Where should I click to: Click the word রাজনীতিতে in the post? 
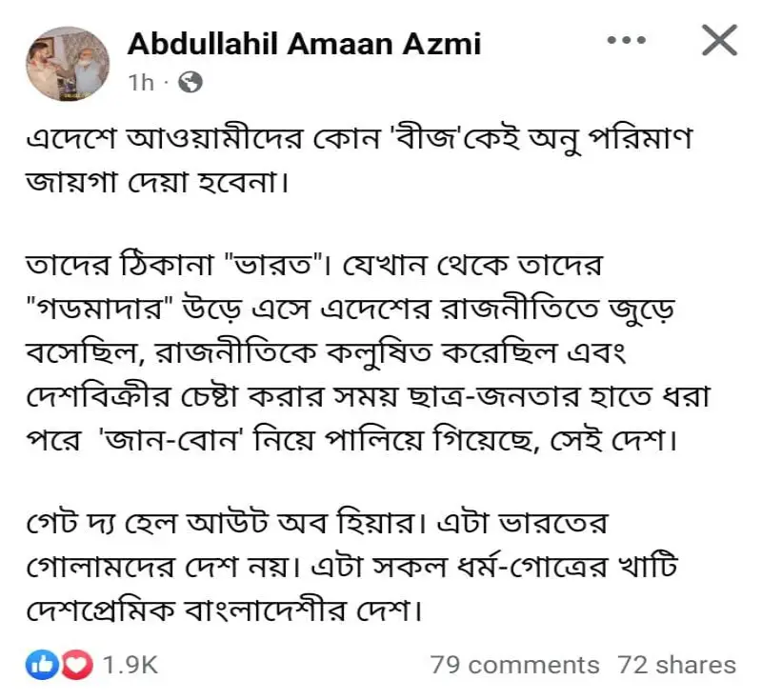coord(518,310)
